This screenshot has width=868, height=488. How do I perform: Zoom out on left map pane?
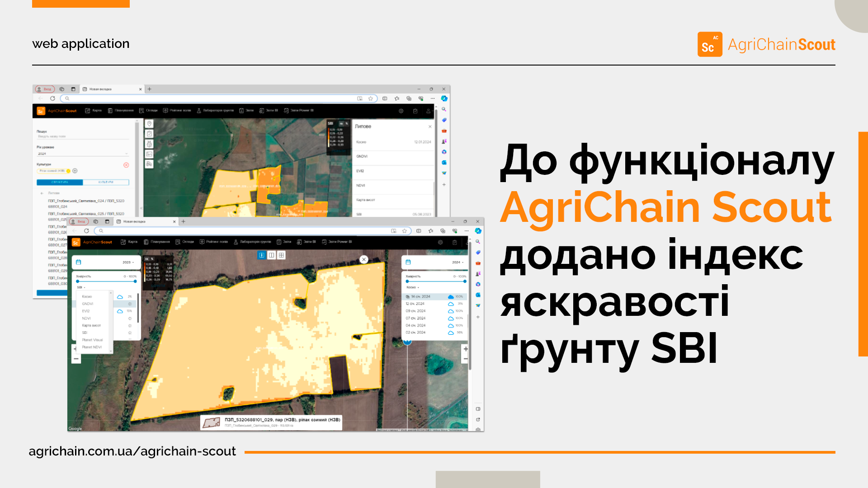coord(76,359)
